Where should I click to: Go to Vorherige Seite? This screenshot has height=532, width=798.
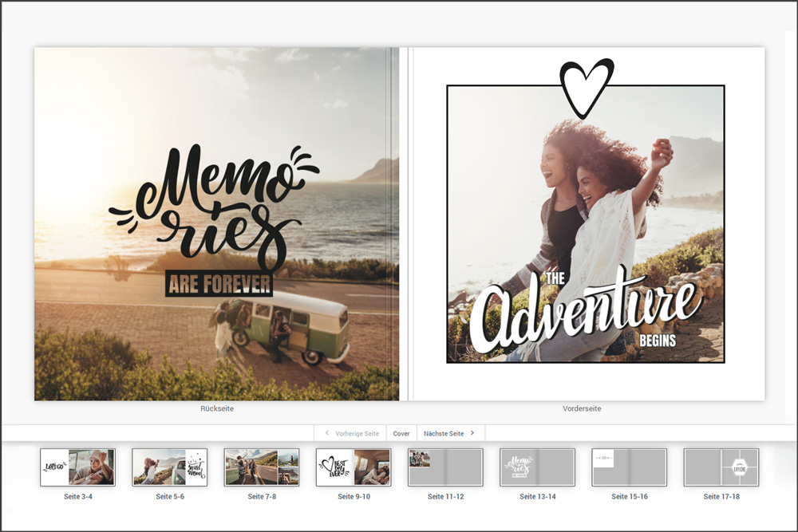pos(351,433)
